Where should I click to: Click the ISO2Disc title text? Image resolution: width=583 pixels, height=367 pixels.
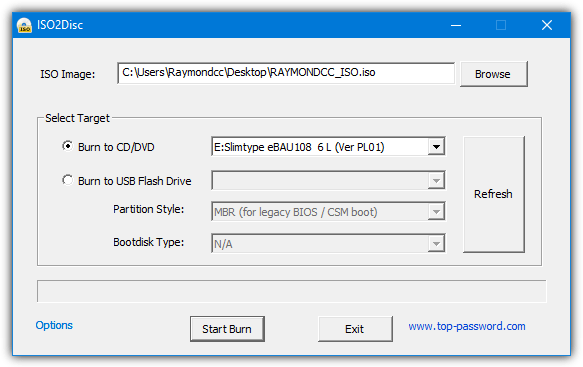(60, 25)
